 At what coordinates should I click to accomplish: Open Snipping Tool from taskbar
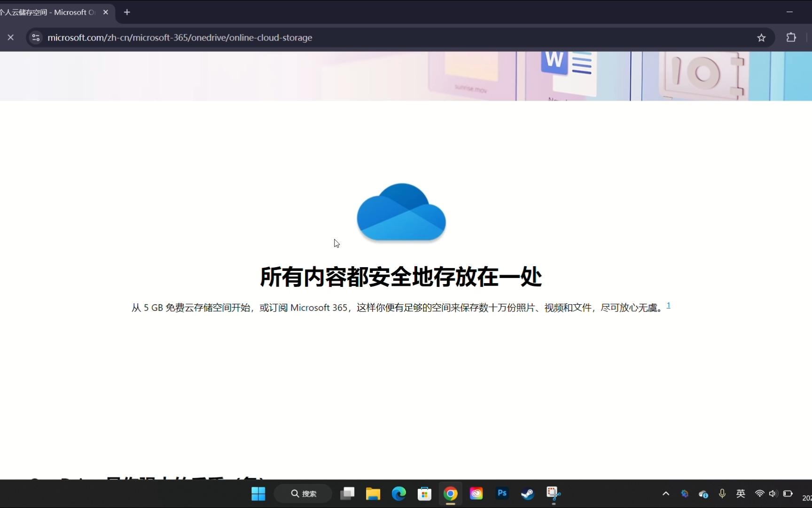[554, 493]
